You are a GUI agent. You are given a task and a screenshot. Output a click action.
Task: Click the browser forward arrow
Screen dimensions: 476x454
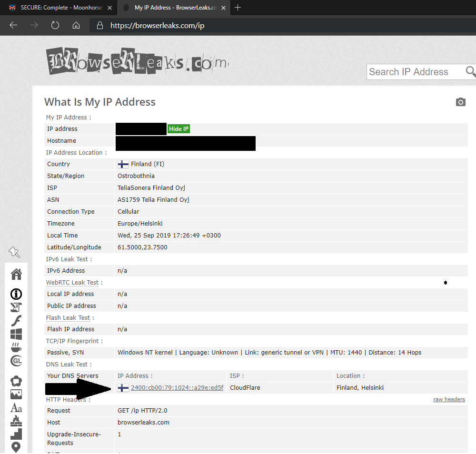coord(34,25)
